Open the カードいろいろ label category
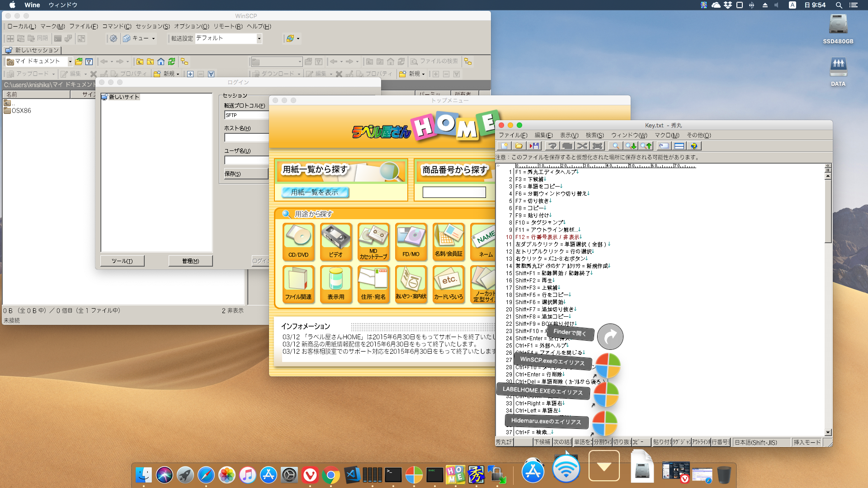This screenshot has height=488, width=868. click(x=448, y=284)
